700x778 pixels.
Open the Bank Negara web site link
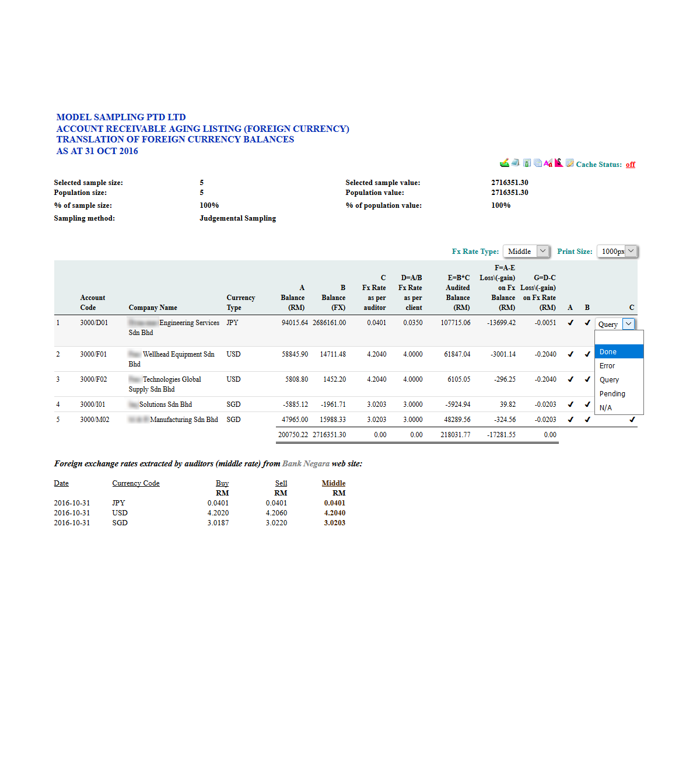point(306,464)
